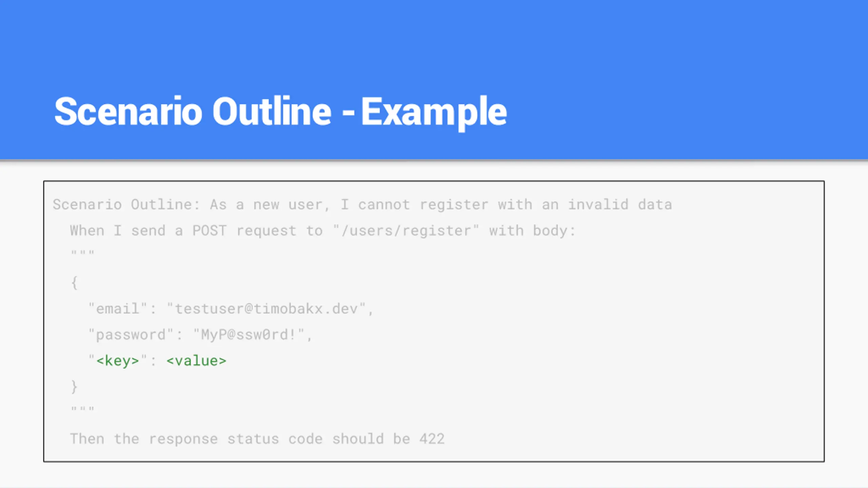Click the closing curly brace

pyautogui.click(x=74, y=387)
